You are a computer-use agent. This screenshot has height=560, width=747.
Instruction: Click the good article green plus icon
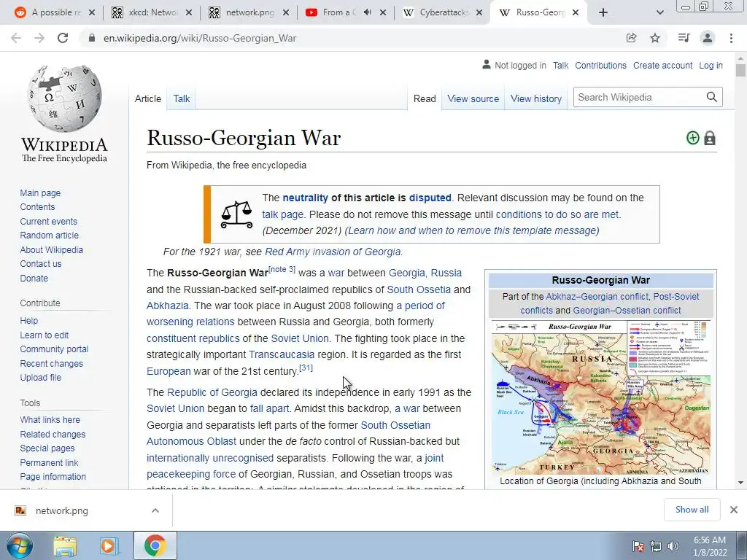693,138
